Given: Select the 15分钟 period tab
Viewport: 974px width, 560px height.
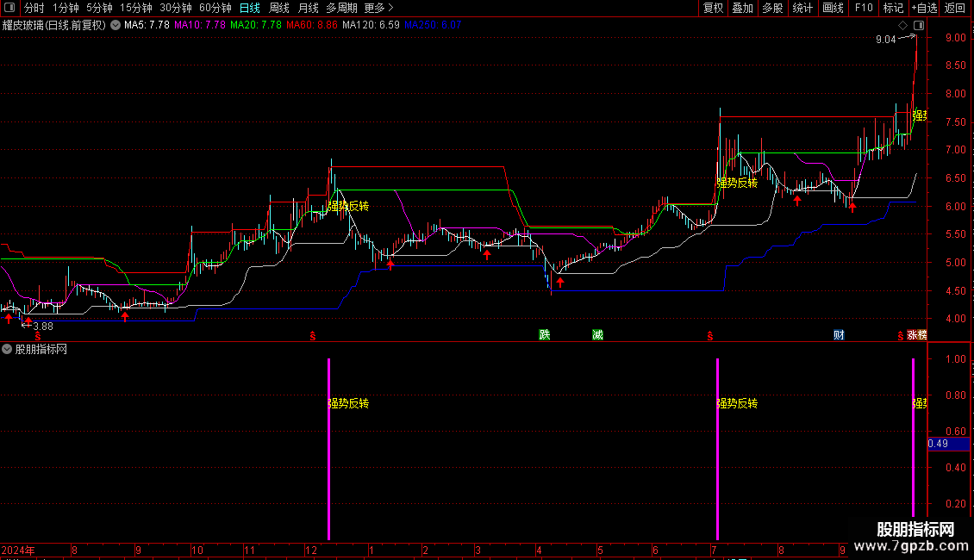Looking at the screenshot, I should point(136,8).
